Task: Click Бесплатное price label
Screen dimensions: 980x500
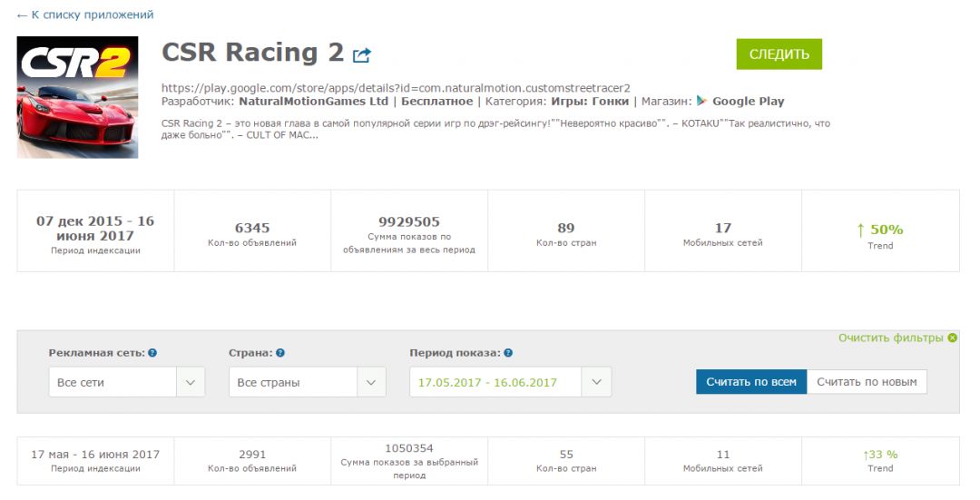Action: pyautogui.click(x=436, y=102)
